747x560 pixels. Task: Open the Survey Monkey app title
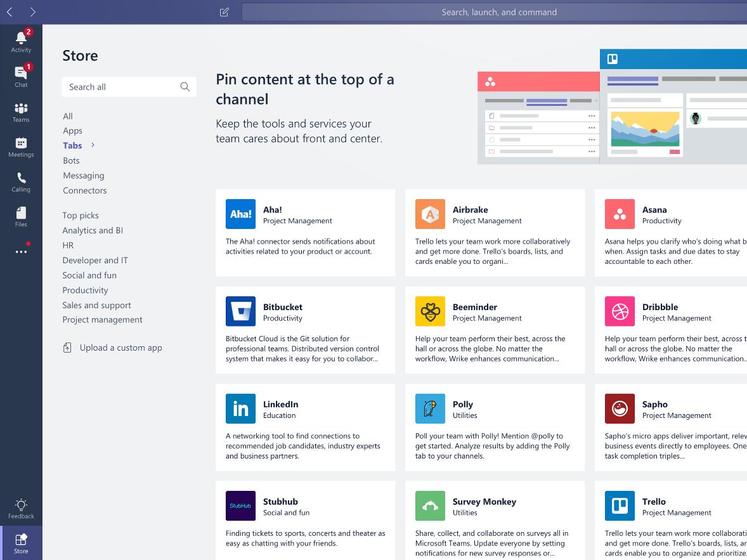[484, 502]
